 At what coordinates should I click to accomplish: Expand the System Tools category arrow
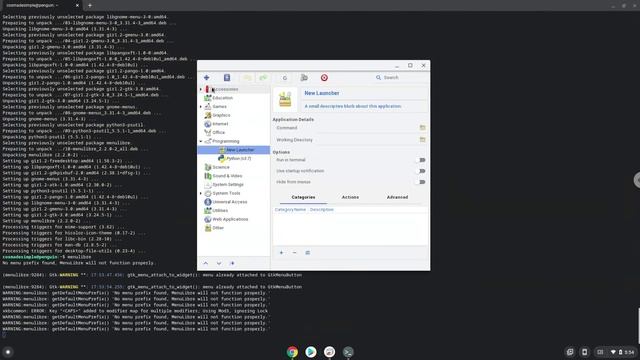pos(201,193)
